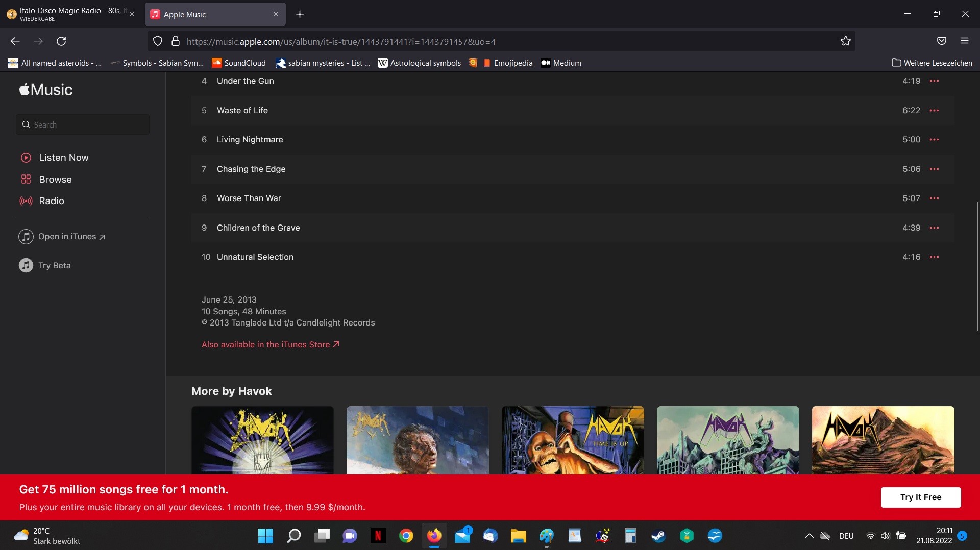Open Steam from the taskbar
Viewport: 980px width, 550px height.
(x=658, y=536)
